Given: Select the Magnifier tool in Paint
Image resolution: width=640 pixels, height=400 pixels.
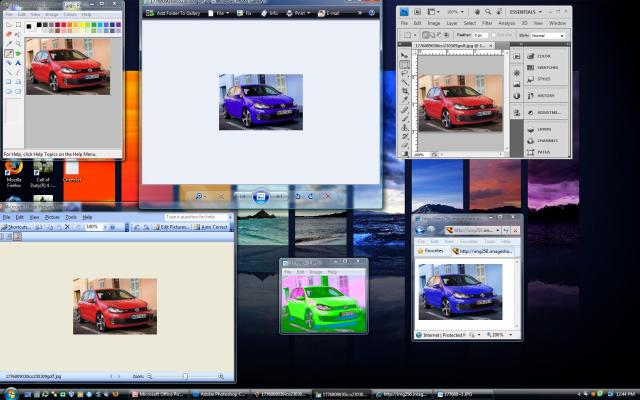Looking at the screenshot, I should 18,44.
